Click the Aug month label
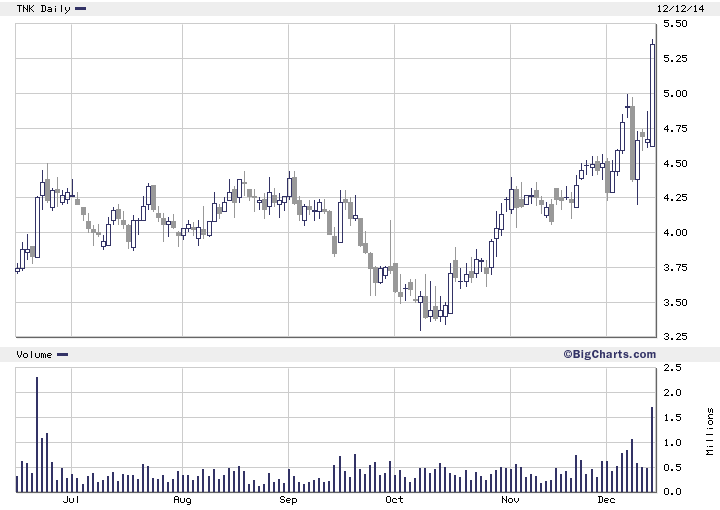720x510 pixels. coord(182,500)
